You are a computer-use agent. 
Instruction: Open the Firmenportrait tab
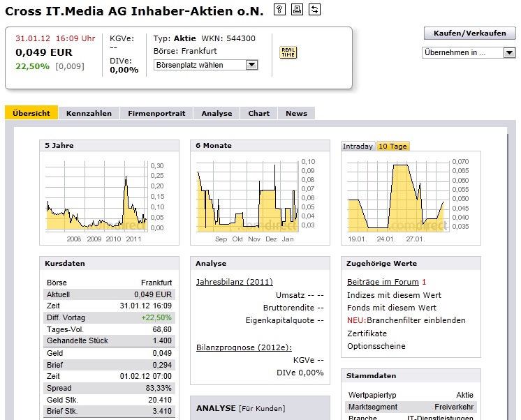point(156,113)
